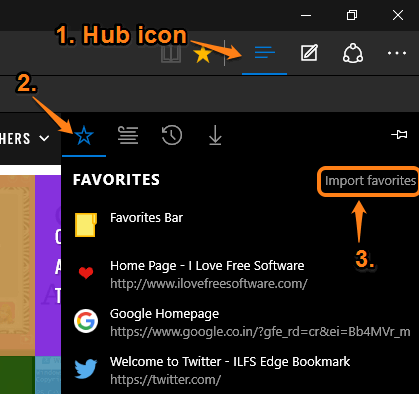Switch to the Reading list tab
Viewport: 419px width, 394px height.
tap(128, 135)
